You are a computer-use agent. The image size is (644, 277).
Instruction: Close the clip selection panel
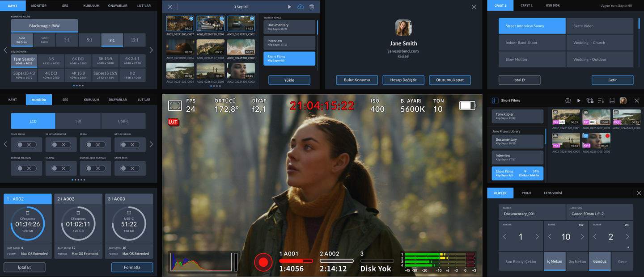(170, 7)
